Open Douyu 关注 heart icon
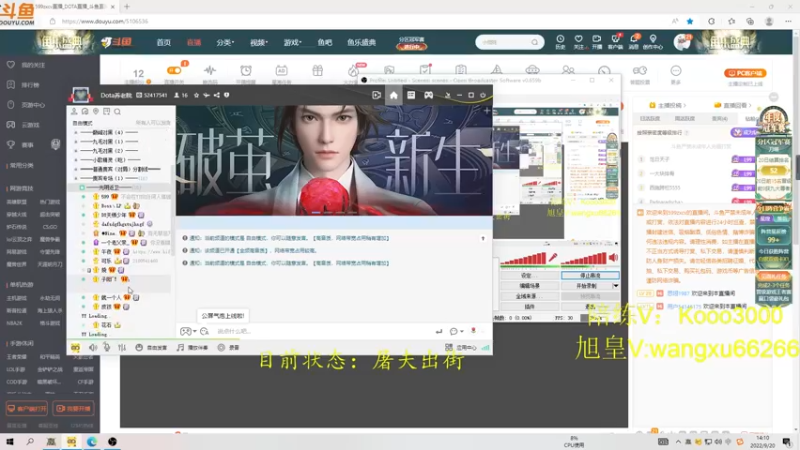Viewport: 800px width, 450px height. point(579,42)
